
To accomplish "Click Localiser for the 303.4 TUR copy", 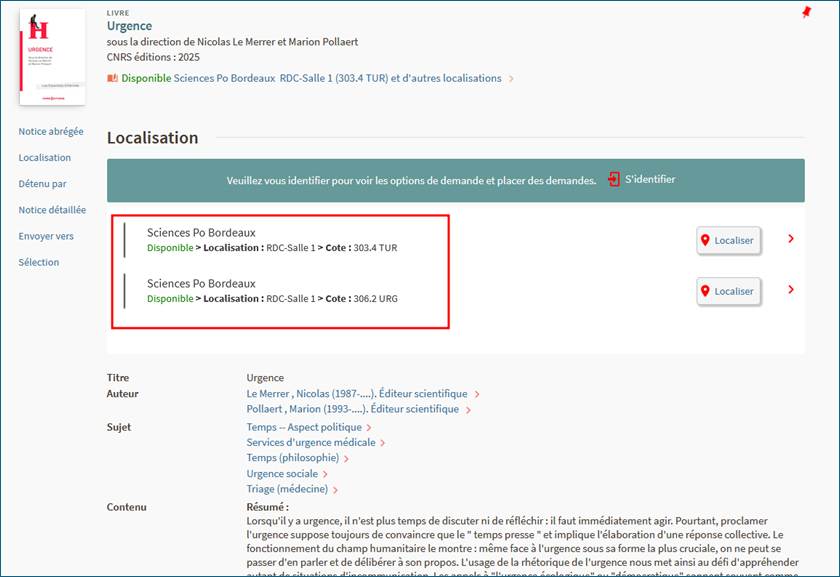I will tap(727, 240).
